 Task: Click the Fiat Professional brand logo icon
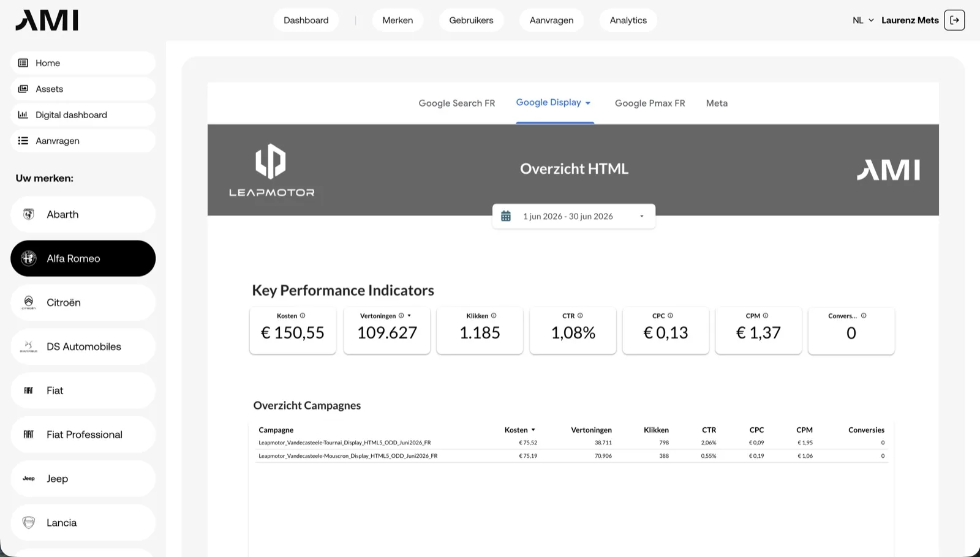click(29, 435)
